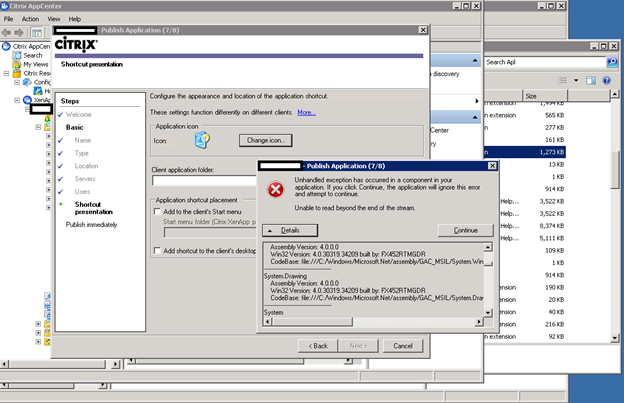This screenshot has width=624, height=403.
Task: Click the Continue button in error dialog
Action: [465, 230]
